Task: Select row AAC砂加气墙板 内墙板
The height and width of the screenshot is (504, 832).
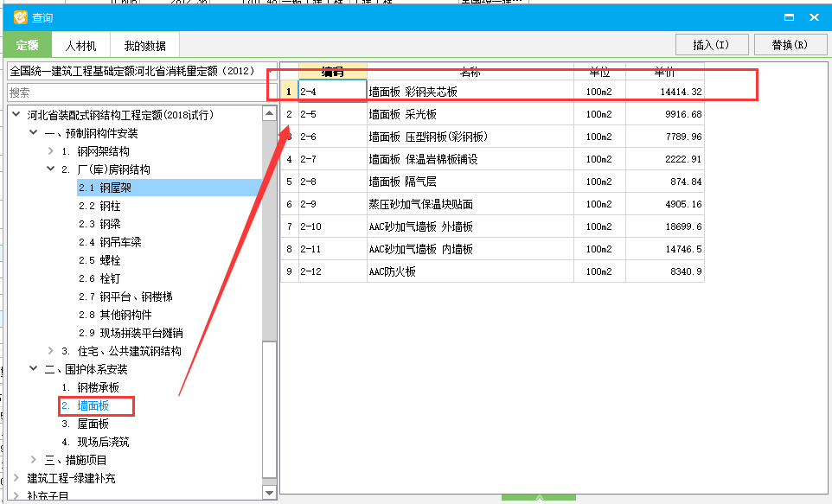Action: 492,249
